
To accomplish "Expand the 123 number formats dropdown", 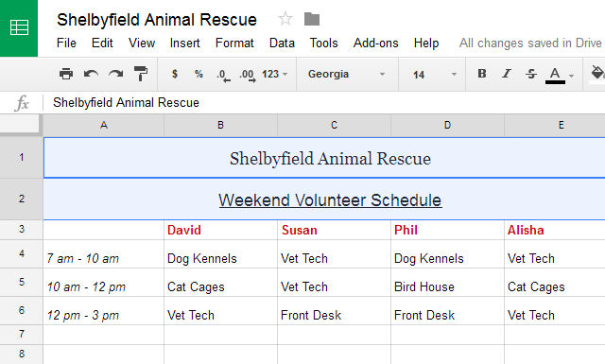I will [275, 74].
